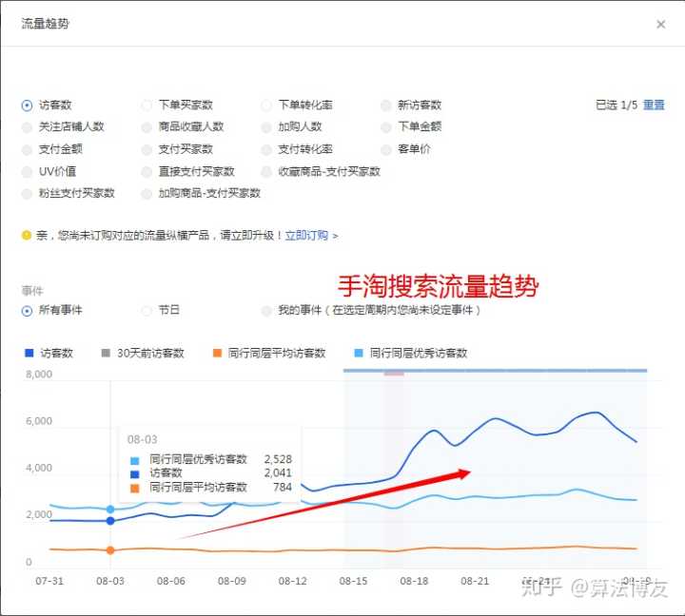Image resolution: width=685 pixels, height=616 pixels.
Task: Choose the 节日 event filter
Action: tap(147, 311)
